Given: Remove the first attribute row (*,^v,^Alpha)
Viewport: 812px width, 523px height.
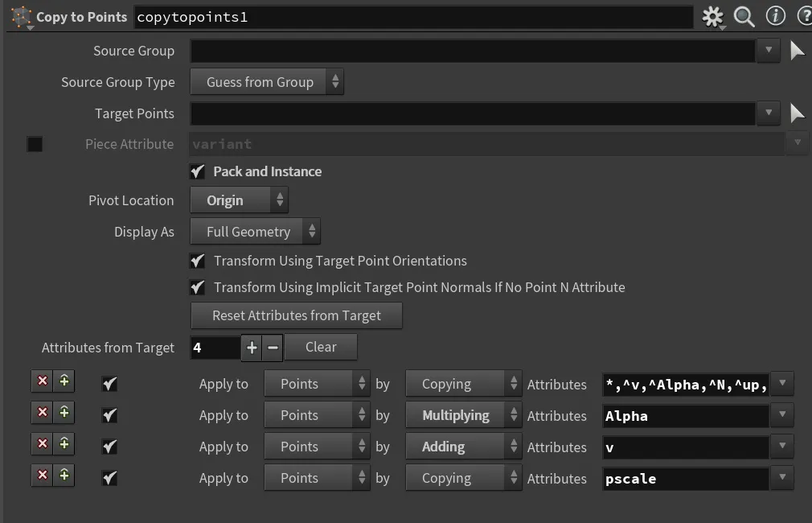Looking at the screenshot, I should [x=43, y=381].
